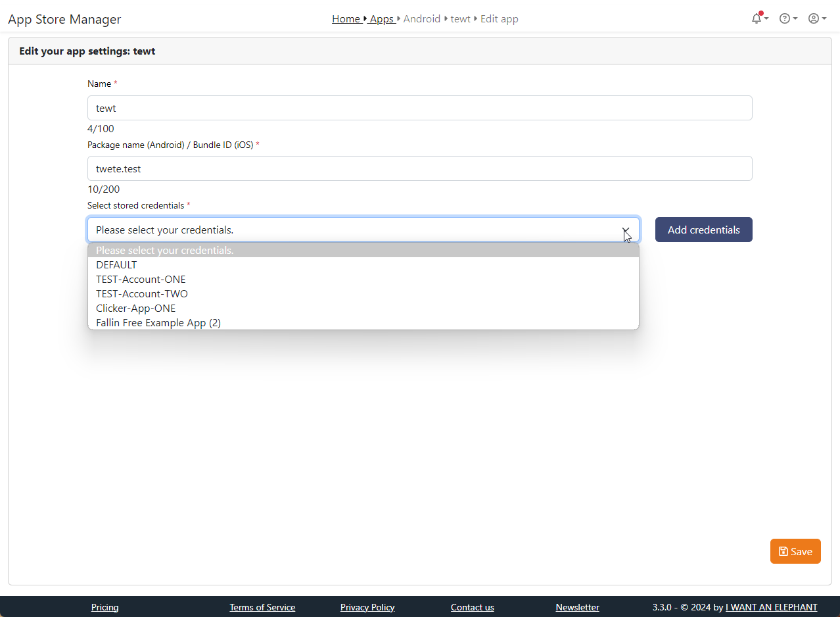
Task: Open the notifications bell icon
Action: [758, 18]
